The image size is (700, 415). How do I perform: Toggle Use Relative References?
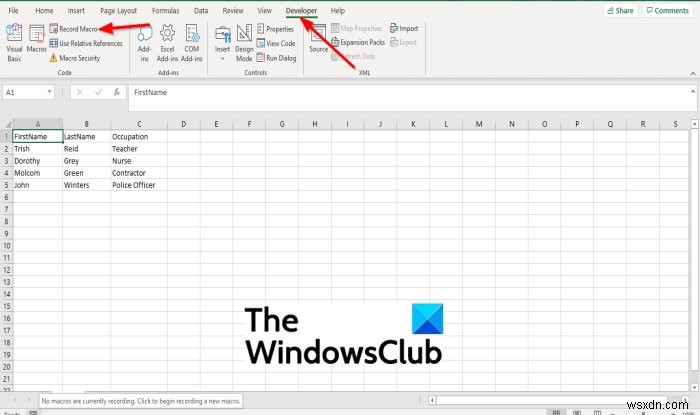(86, 43)
